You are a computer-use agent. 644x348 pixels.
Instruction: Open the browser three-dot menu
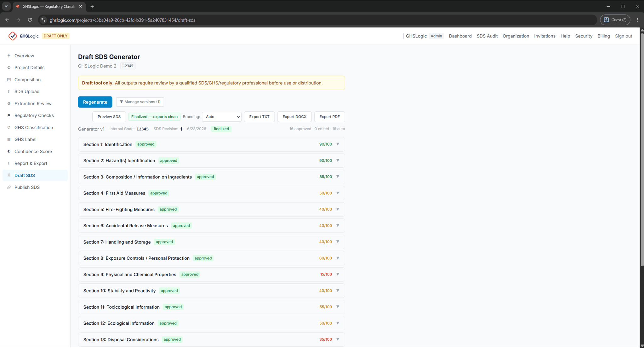tap(637, 20)
